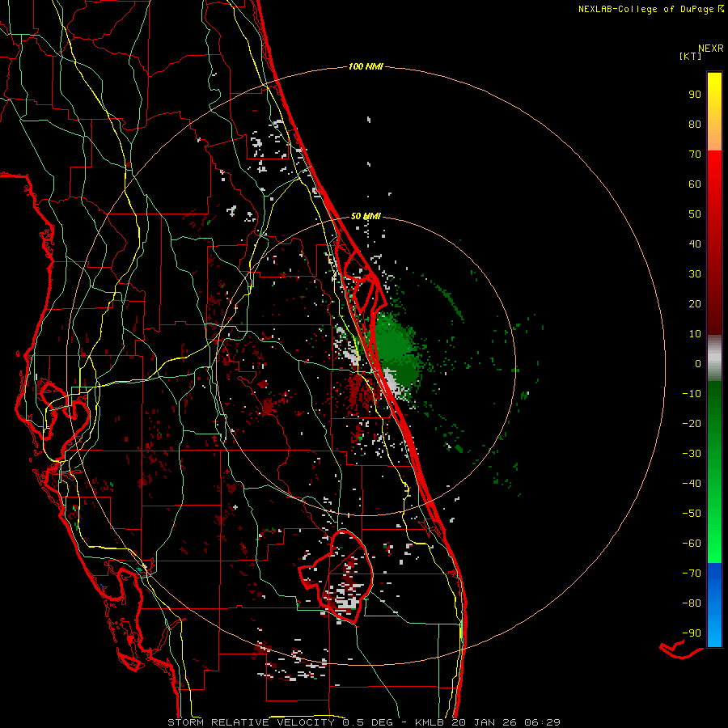Click the 60 value on the velocity scale
The image size is (728, 728).
pos(695,184)
